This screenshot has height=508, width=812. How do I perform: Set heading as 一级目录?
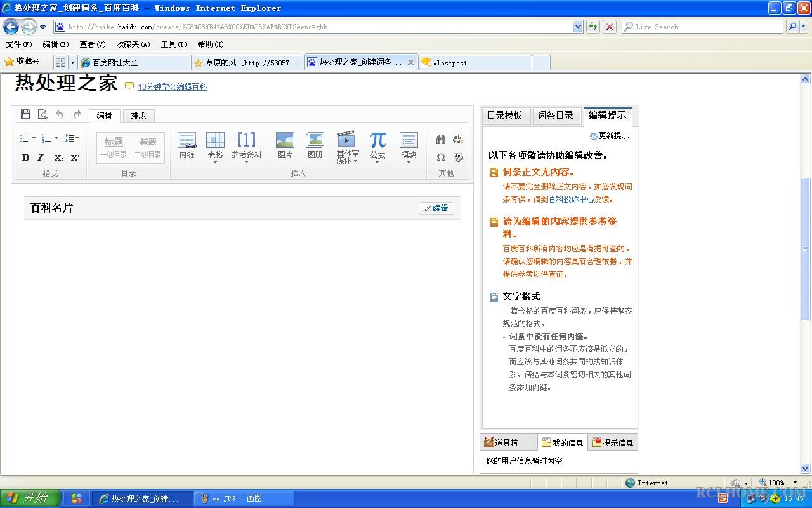point(114,147)
